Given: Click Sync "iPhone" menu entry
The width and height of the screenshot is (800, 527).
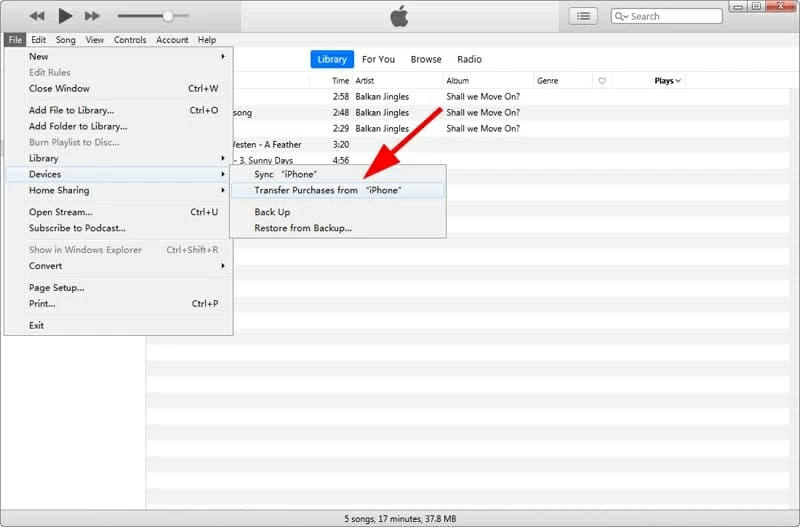Looking at the screenshot, I should 285,174.
